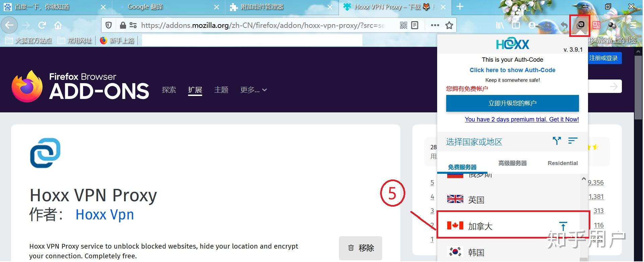Close the Hoxx VPN Proxy tab
The width and height of the screenshot is (644, 262).
click(443, 7)
